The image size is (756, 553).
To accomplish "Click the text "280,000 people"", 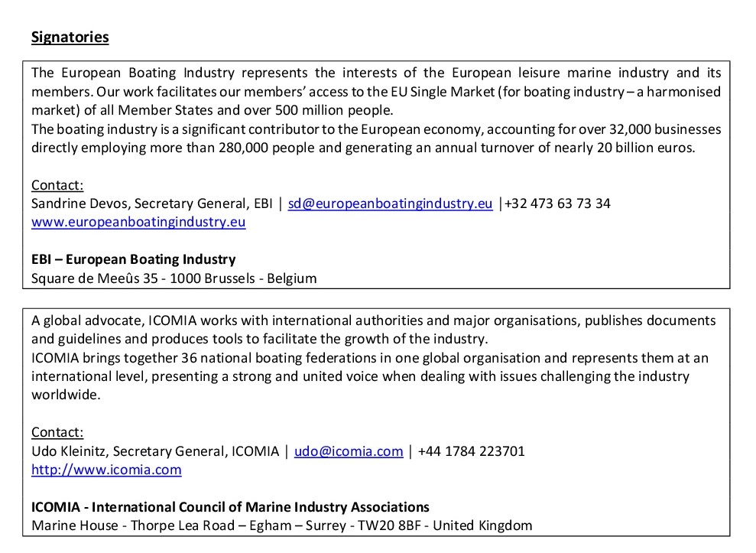I will (253, 148).
